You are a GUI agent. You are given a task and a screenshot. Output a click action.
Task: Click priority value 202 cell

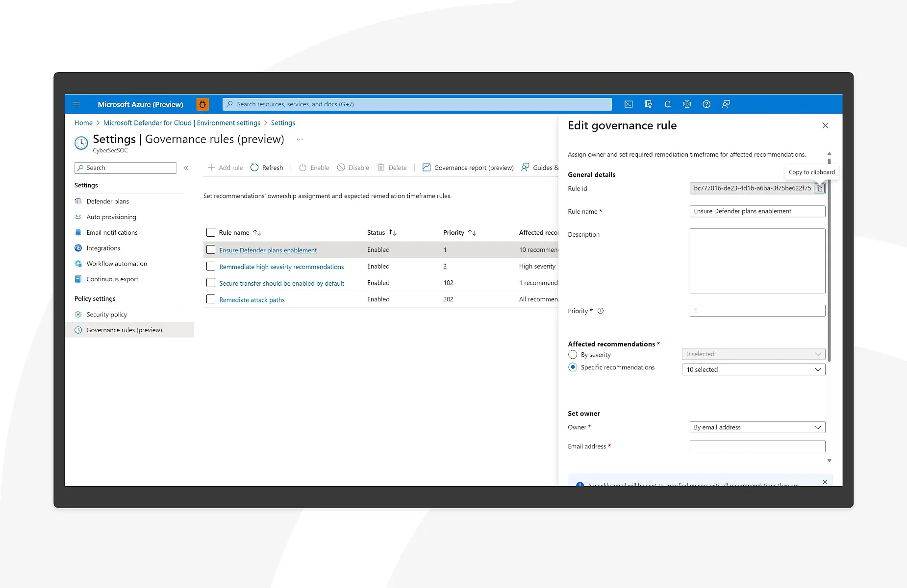(448, 299)
